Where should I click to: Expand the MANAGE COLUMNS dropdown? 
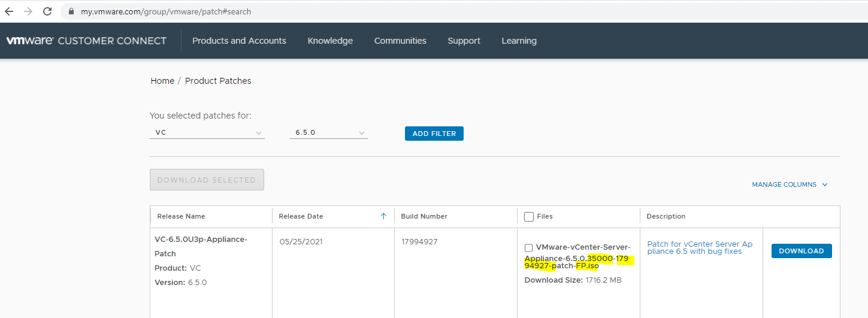coord(790,184)
